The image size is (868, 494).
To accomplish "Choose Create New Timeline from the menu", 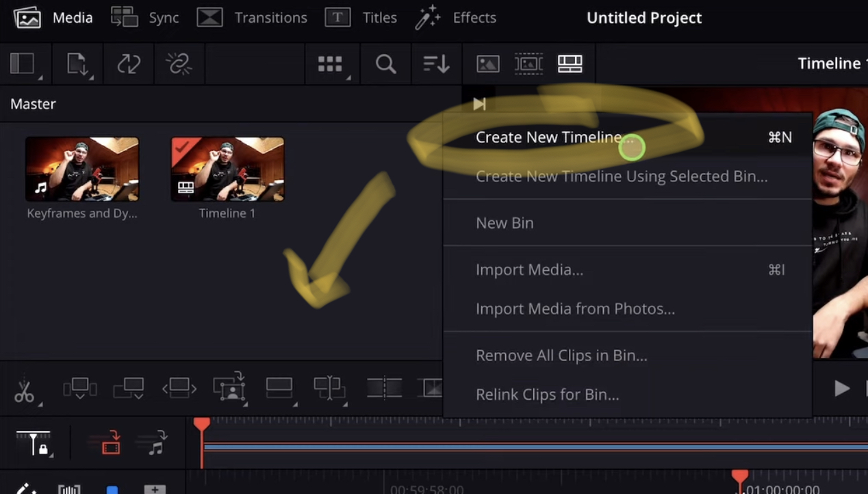I will point(549,137).
